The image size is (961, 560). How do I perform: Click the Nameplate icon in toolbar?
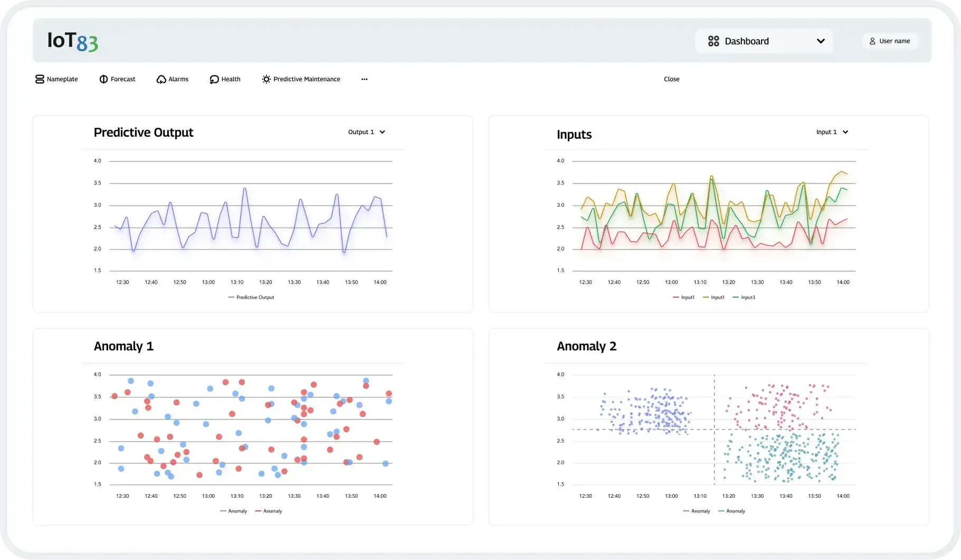click(40, 79)
